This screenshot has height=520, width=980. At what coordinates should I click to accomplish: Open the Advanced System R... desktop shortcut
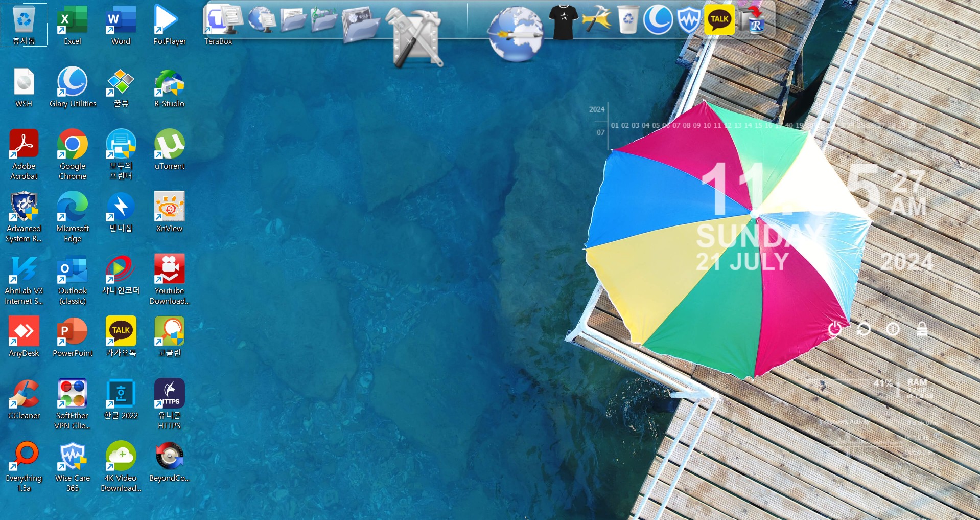(x=24, y=217)
